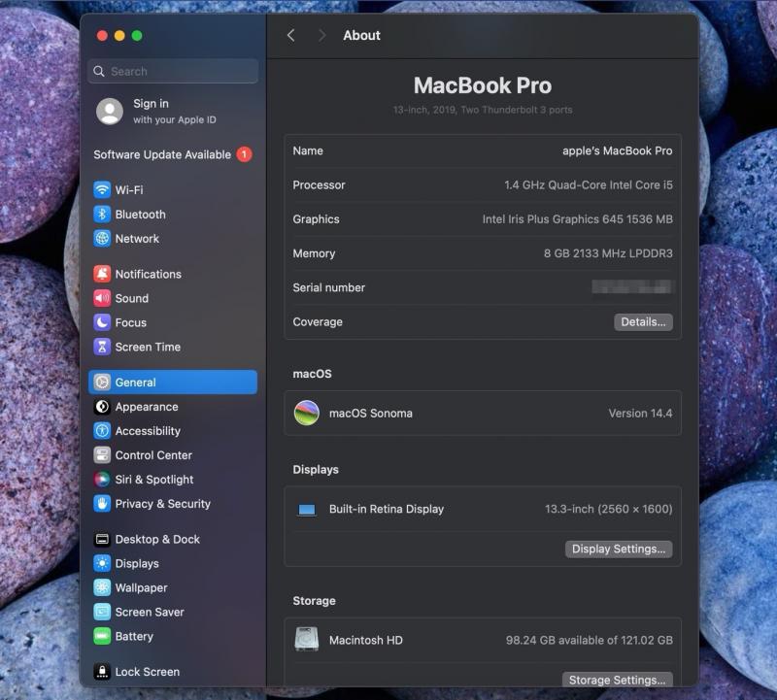Open the Privacy & Security hand icon
This screenshot has height=700, width=777.
(102, 503)
